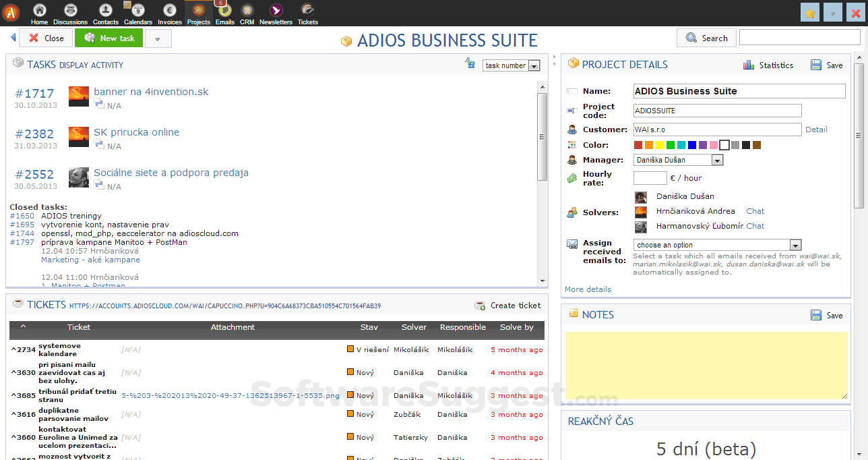This screenshot has height=460, width=868.
Task: Open the Invoices module
Action: click(x=170, y=13)
